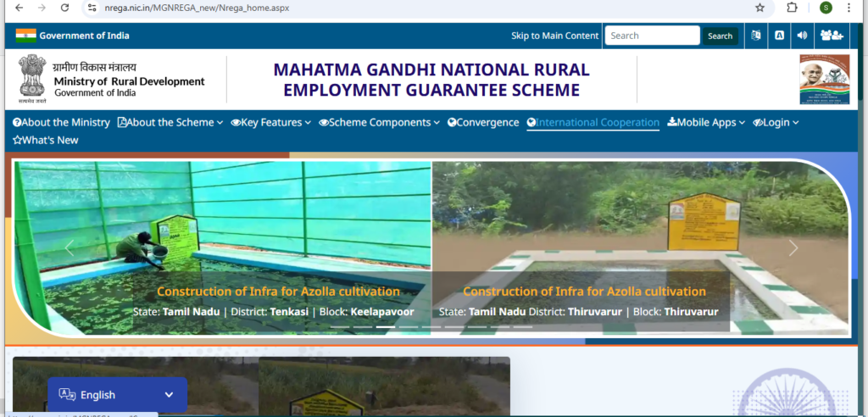The height and width of the screenshot is (417, 868).
Task: Open the What's New menu item
Action: coord(46,140)
